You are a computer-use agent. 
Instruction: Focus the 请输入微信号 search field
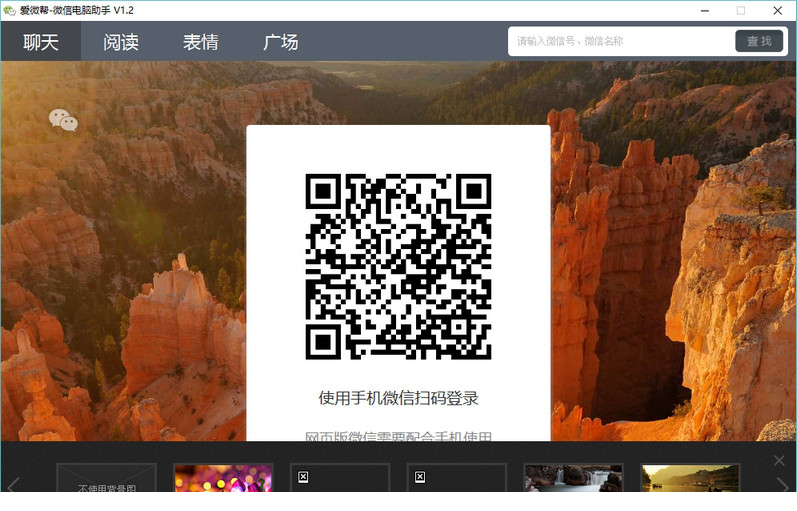tap(623, 41)
